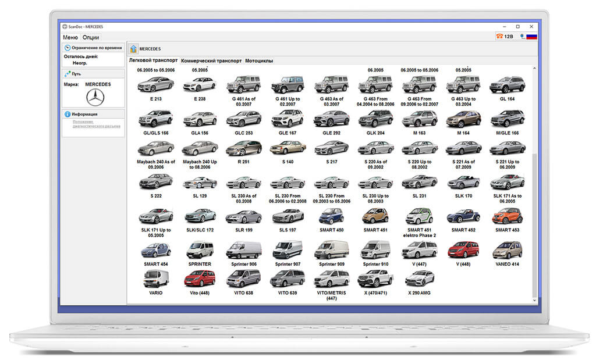Select the SPRINTER van icon
The image size is (596, 364).
tap(200, 250)
